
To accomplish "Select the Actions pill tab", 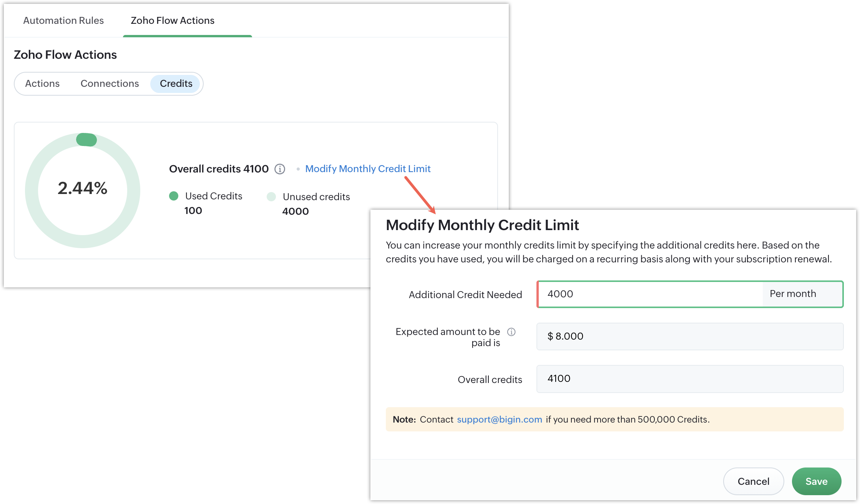I will coord(42,83).
